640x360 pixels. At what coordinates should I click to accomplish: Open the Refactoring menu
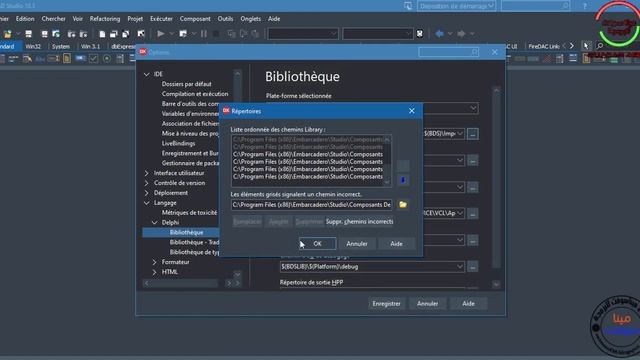coord(105,19)
